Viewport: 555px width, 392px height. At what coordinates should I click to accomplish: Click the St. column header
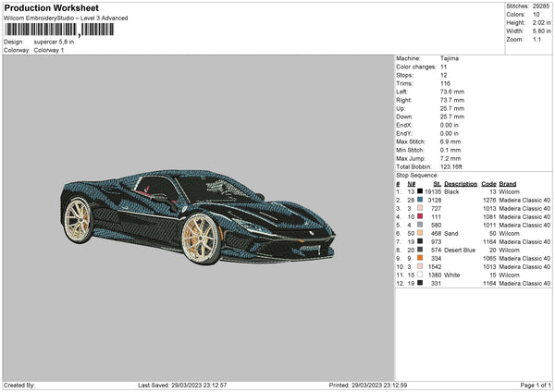pos(438,183)
